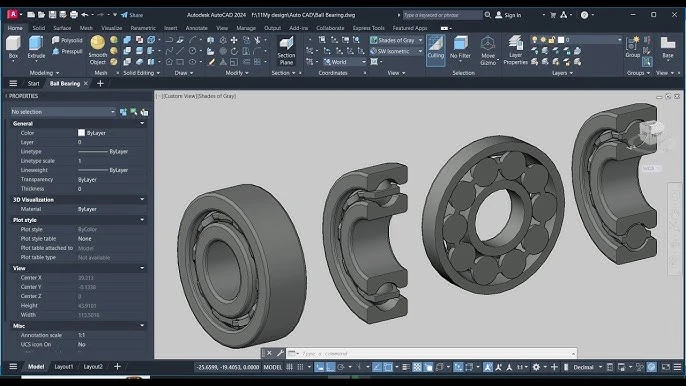Select the Box solid tool
The height and width of the screenshot is (386, 686).
coord(13,47)
